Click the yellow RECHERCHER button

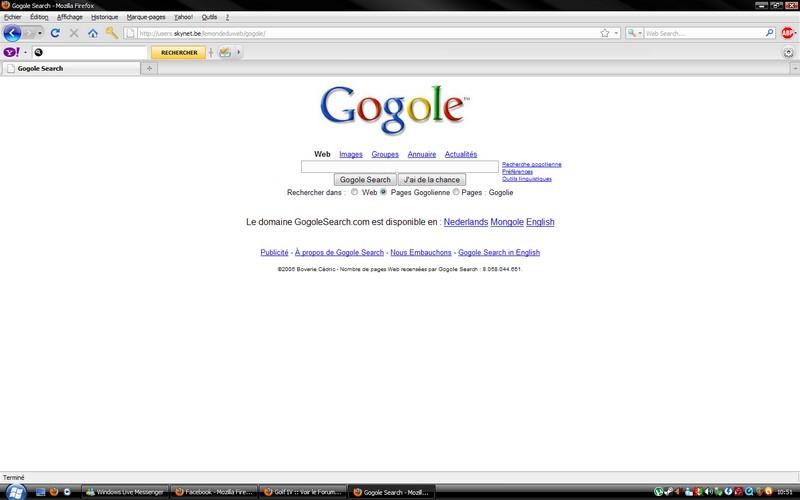tap(179, 53)
